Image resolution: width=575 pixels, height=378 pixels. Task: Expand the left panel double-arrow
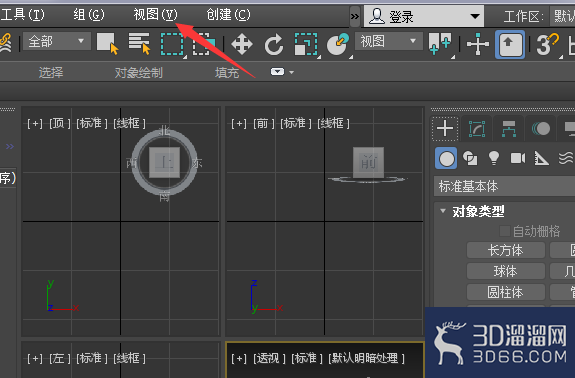pyautogui.click(x=10, y=147)
